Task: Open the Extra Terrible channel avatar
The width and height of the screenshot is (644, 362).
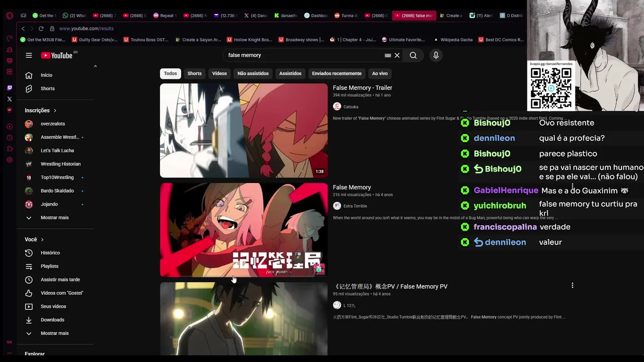Action: 337,206
